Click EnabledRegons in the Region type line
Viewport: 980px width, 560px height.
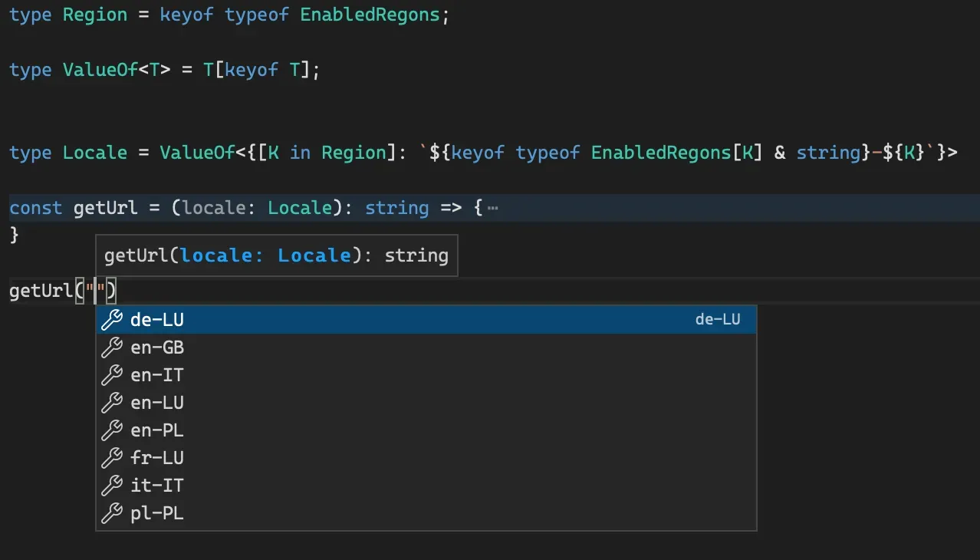pyautogui.click(x=370, y=15)
